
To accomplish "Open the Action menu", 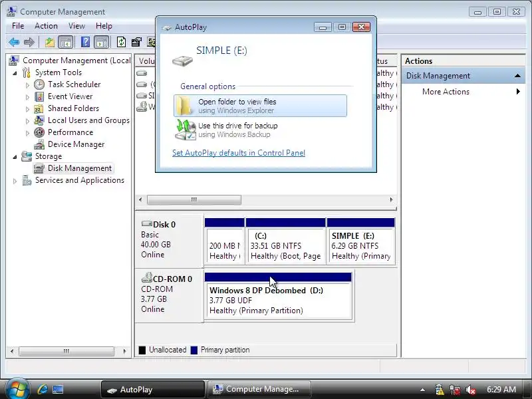I will (46, 26).
